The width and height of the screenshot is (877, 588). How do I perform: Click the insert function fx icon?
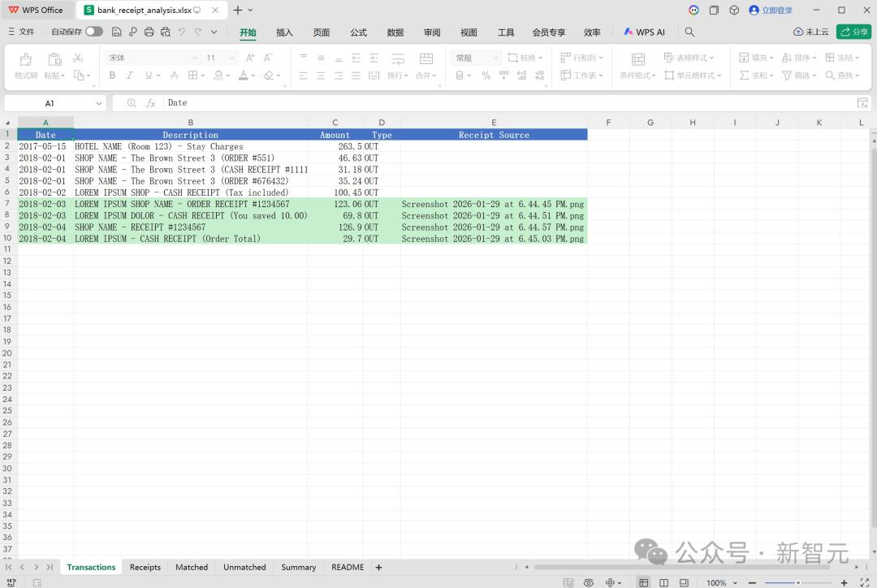[x=150, y=103]
